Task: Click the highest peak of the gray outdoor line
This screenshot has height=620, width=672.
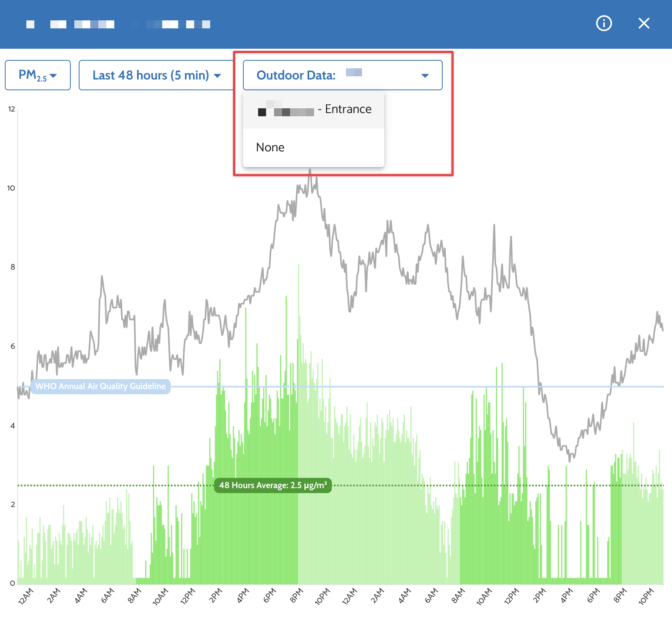Action: (310, 171)
